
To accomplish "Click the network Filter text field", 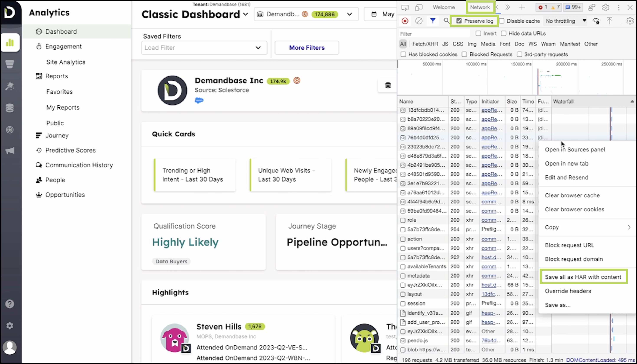I will 434,34.
